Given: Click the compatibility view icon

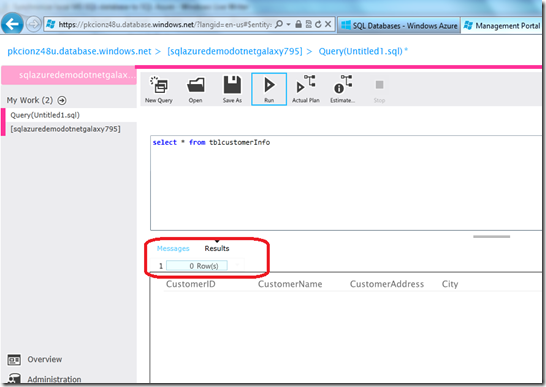Looking at the screenshot, I should tap(309, 24).
